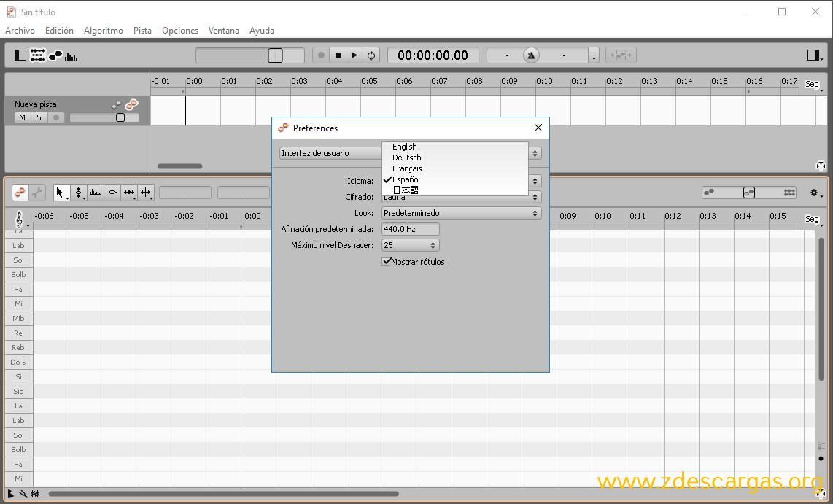Image resolution: width=833 pixels, height=504 pixels.
Task: Open the Ayuda menu
Action: pos(262,31)
